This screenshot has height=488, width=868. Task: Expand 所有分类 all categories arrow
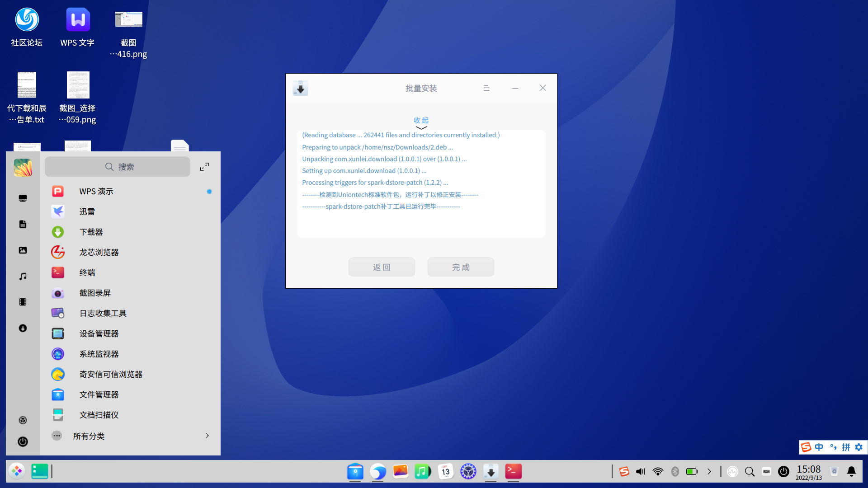tap(207, 436)
